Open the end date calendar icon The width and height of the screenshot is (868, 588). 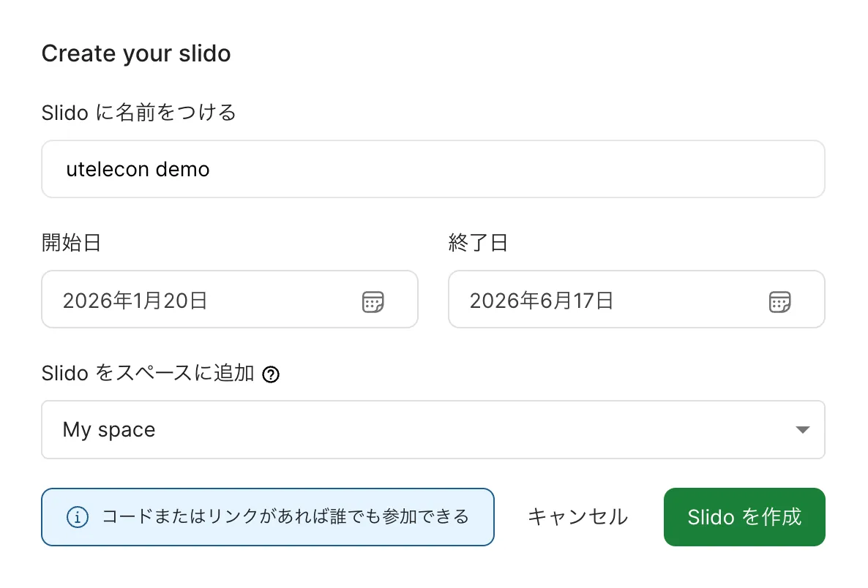779,301
